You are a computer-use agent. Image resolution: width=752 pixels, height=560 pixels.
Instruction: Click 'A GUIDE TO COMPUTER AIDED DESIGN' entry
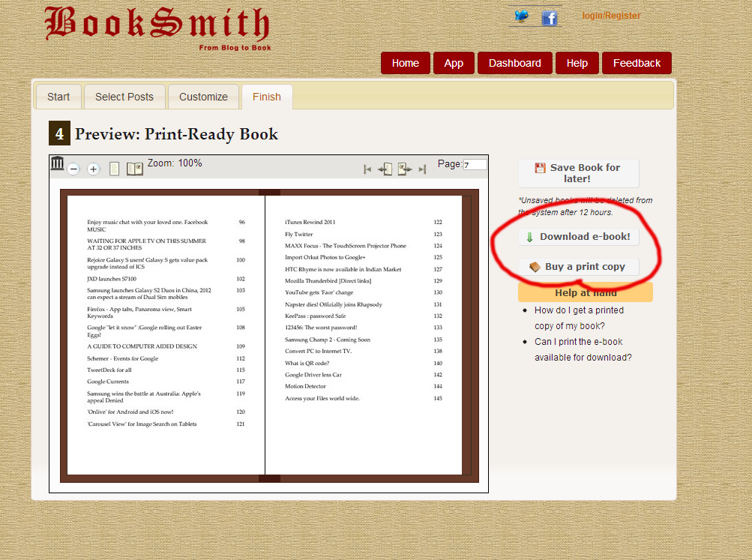tap(142, 346)
